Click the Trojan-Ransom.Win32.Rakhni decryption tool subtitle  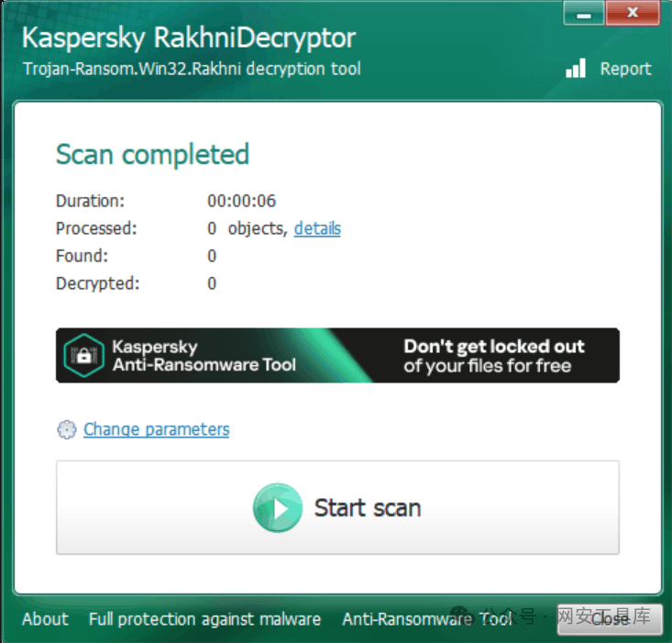(192, 69)
